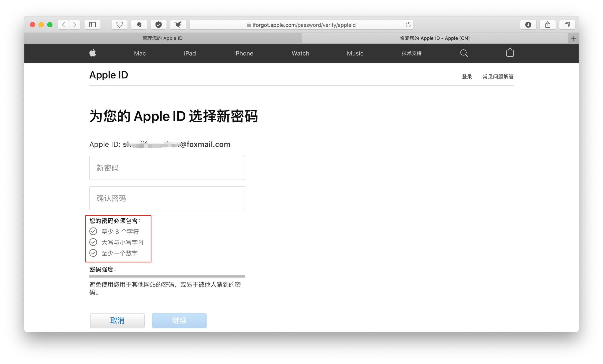Viewport: 603px width, 364px height.
Task: Open the Evernote elephant extension
Action: 139,25
